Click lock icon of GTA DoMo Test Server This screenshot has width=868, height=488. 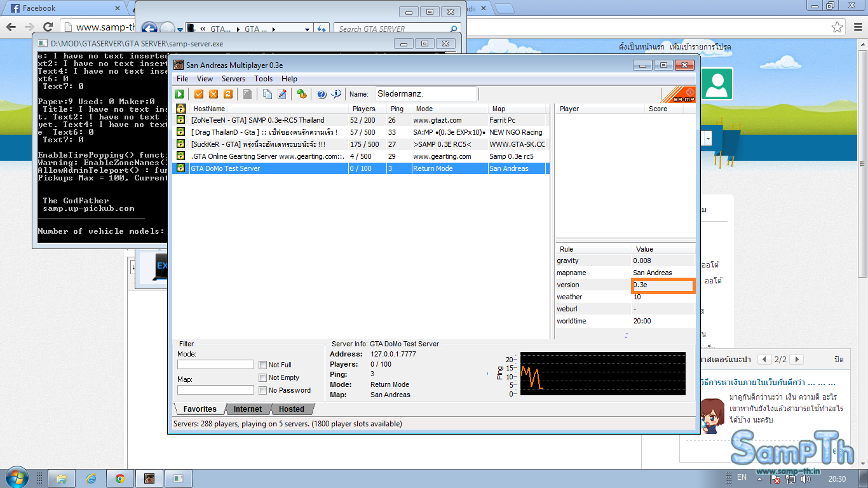point(180,168)
